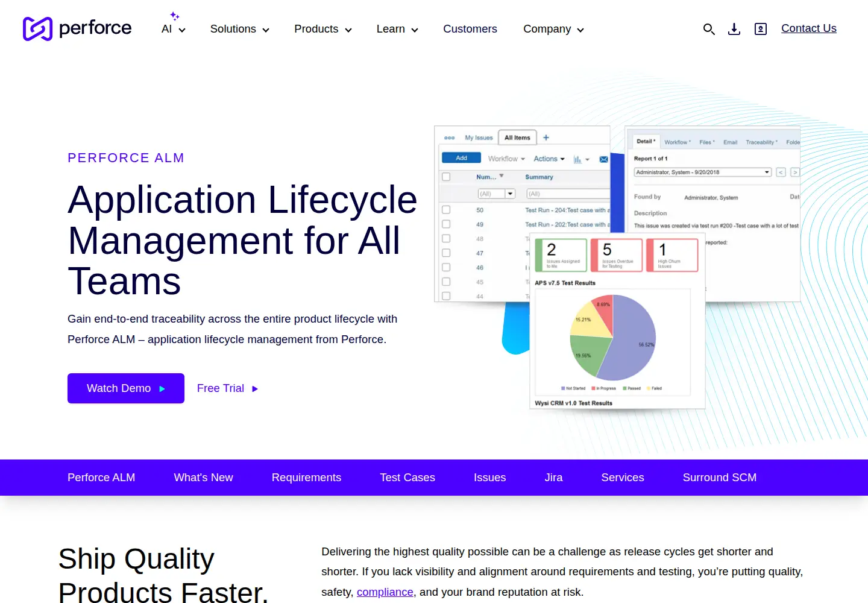The image size is (868, 603).
Task: Select the What's New tab
Action: click(x=203, y=478)
